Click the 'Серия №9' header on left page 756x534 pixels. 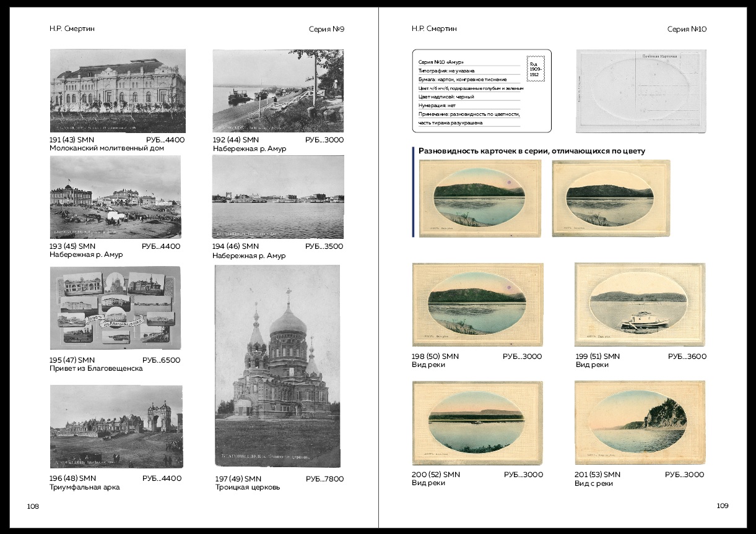(x=326, y=29)
